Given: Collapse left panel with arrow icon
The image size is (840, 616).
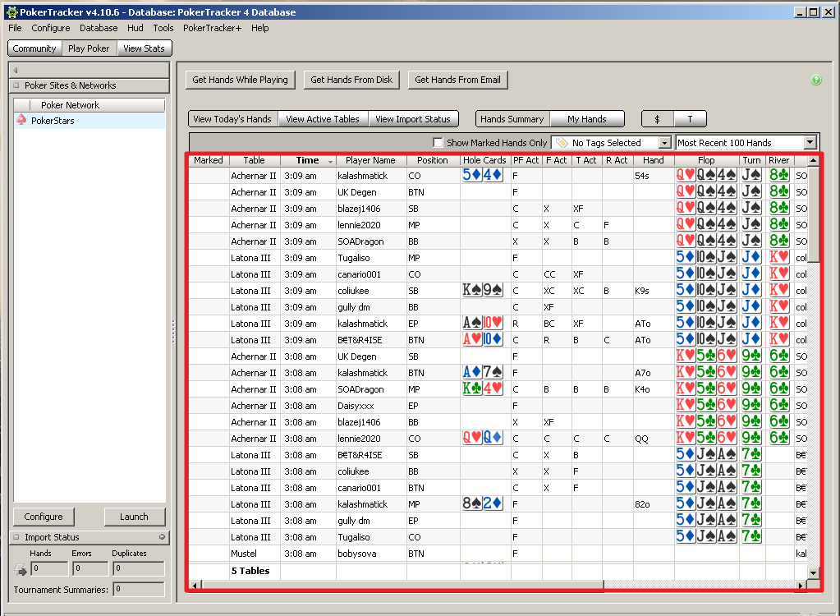Looking at the screenshot, I should [16, 70].
